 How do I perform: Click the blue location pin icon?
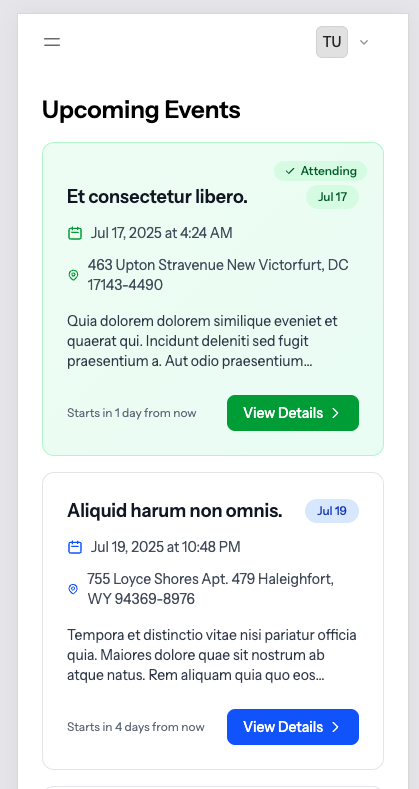[x=73, y=589]
